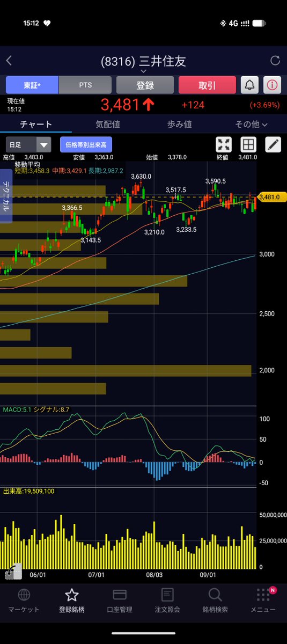Tap the シグナル:8.7 signal label
This screenshot has height=644, width=287.
(51, 409)
